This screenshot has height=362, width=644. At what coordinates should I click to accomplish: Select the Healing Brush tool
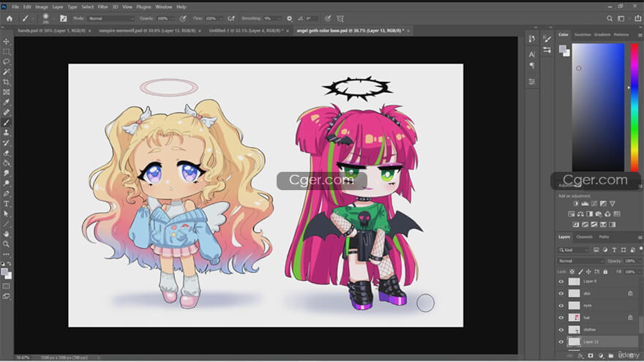pos(6,113)
